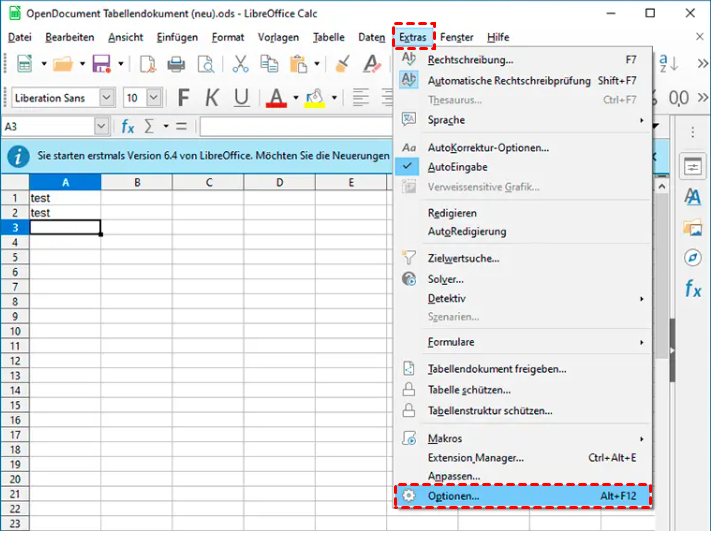Choose AutoKorrektur-Optionen... entry
This screenshot has width=711, height=533.
pyautogui.click(x=523, y=148)
